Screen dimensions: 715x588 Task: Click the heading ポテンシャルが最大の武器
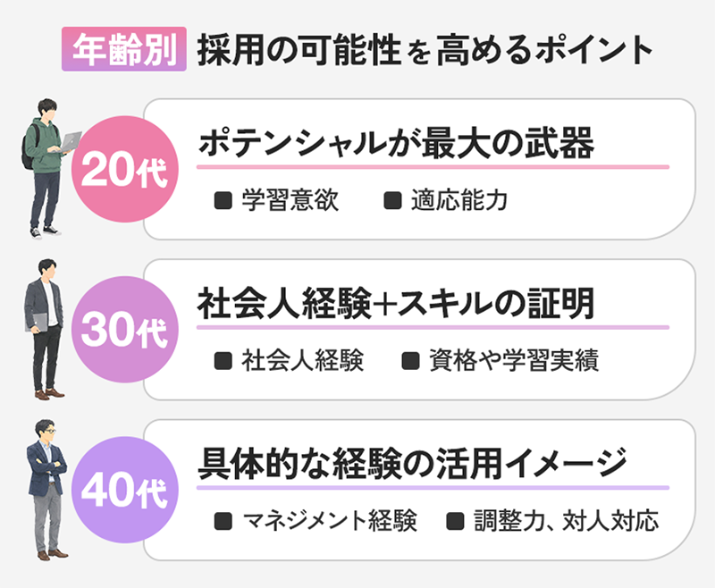[396, 143]
